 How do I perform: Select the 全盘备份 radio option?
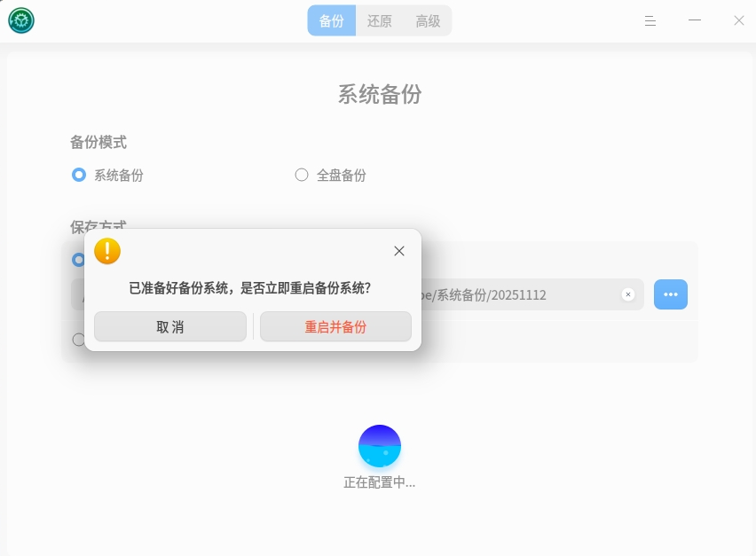point(302,175)
